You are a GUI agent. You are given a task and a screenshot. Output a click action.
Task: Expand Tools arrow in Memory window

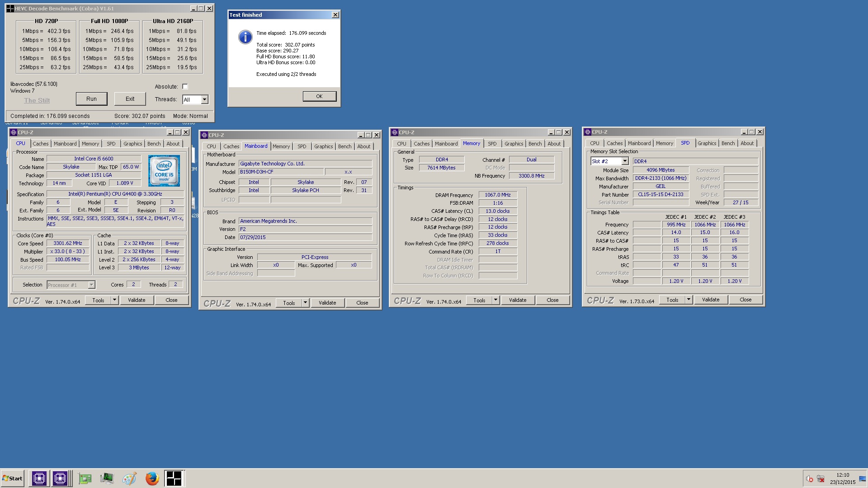(495, 300)
